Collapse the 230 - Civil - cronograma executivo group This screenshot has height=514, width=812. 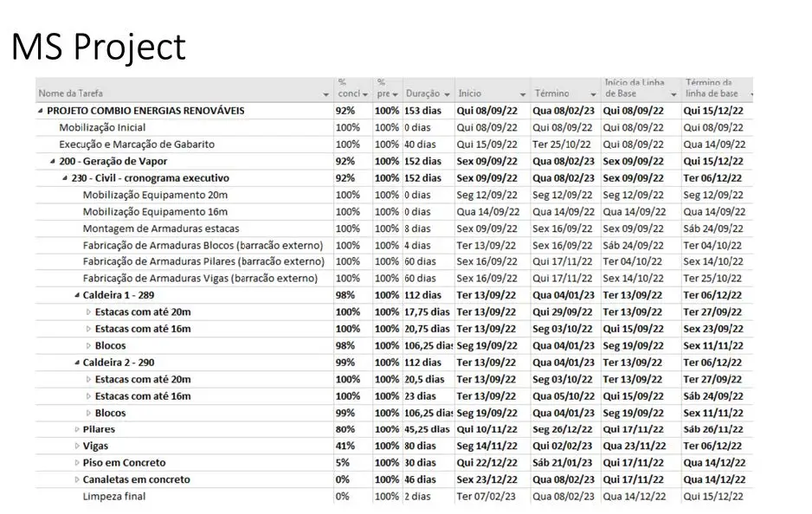coord(65,178)
